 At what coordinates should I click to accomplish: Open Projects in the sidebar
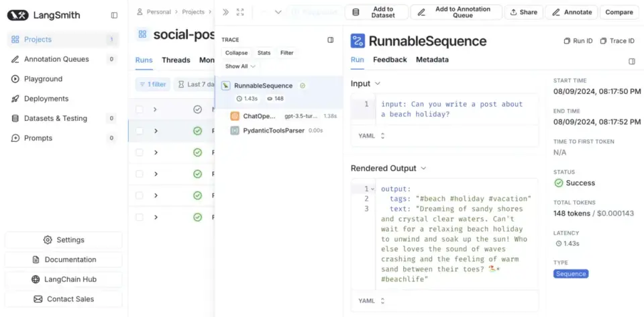coord(63,40)
